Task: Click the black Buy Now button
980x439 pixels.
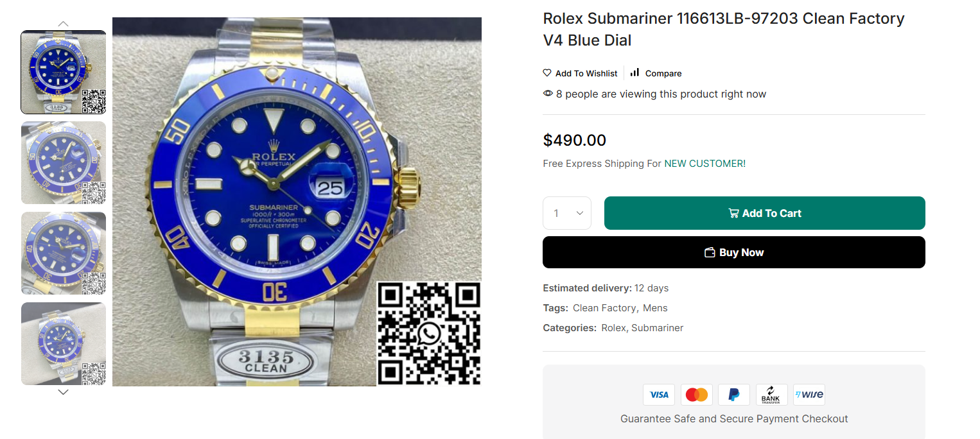Action: [x=734, y=252]
